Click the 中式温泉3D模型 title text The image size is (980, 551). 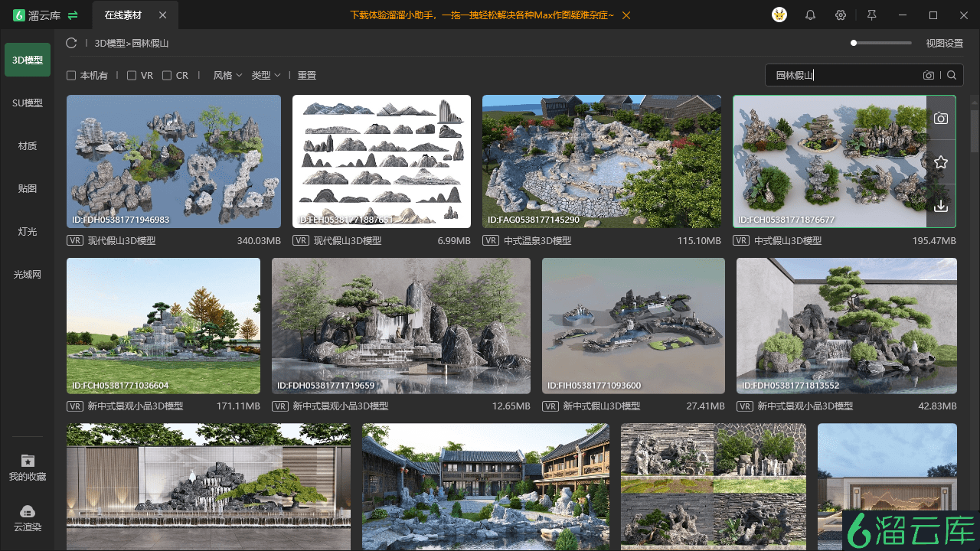pyautogui.click(x=537, y=240)
